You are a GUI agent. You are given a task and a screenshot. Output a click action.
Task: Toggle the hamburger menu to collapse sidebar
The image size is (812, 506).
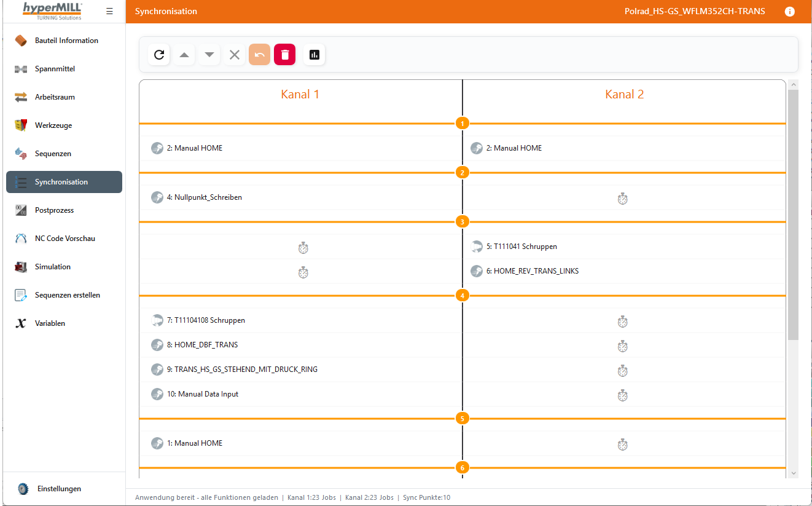click(109, 11)
